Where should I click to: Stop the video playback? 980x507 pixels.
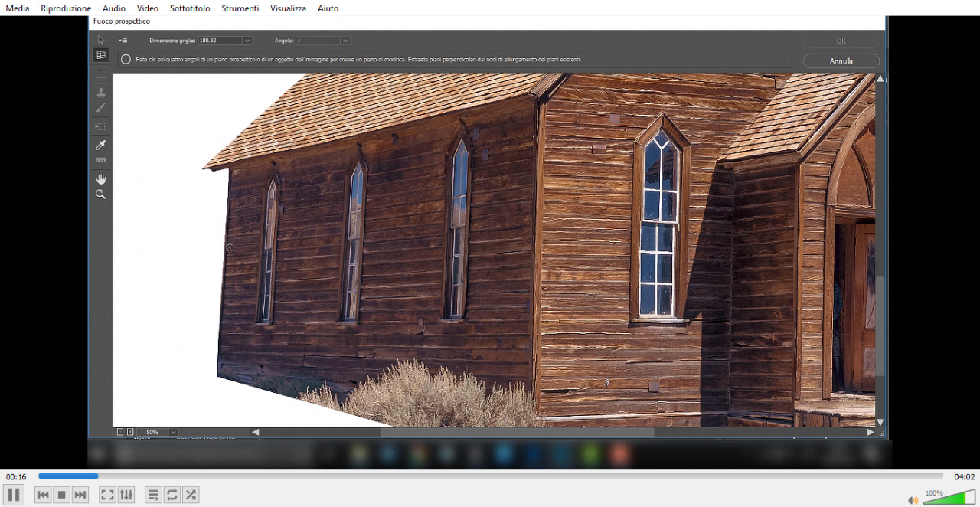coord(62,495)
